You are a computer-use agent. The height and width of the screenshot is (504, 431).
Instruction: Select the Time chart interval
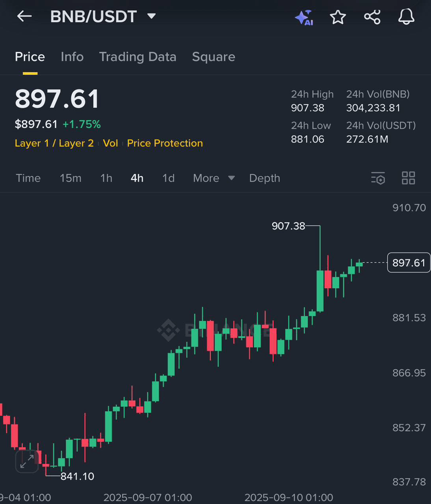(28, 178)
